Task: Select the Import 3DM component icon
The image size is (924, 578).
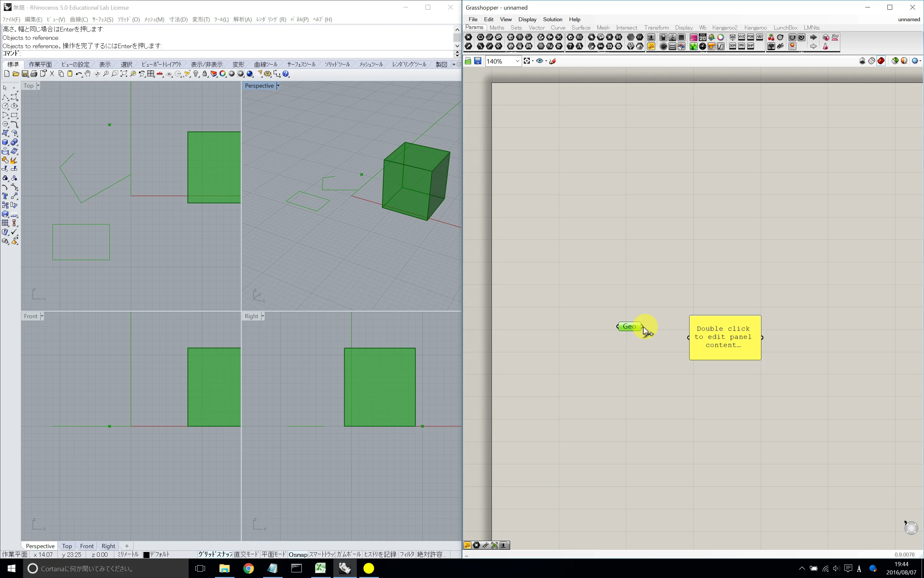Action: [x=732, y=46]
